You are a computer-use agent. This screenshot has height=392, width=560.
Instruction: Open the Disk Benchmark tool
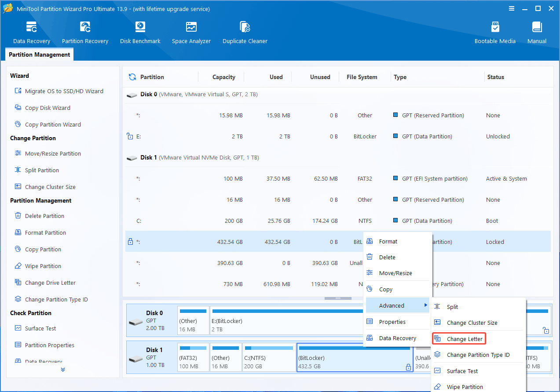[x=140, y=33]
